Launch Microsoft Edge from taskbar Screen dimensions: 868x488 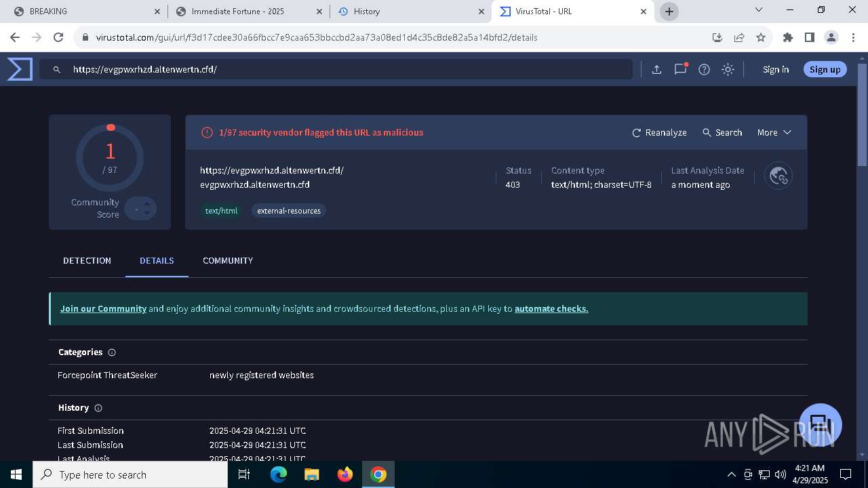point(279,474)
